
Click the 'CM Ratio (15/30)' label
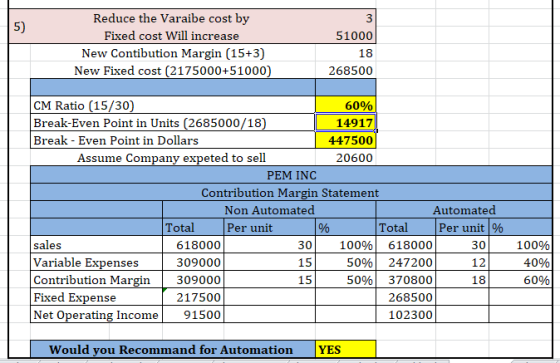coord(173,105)
